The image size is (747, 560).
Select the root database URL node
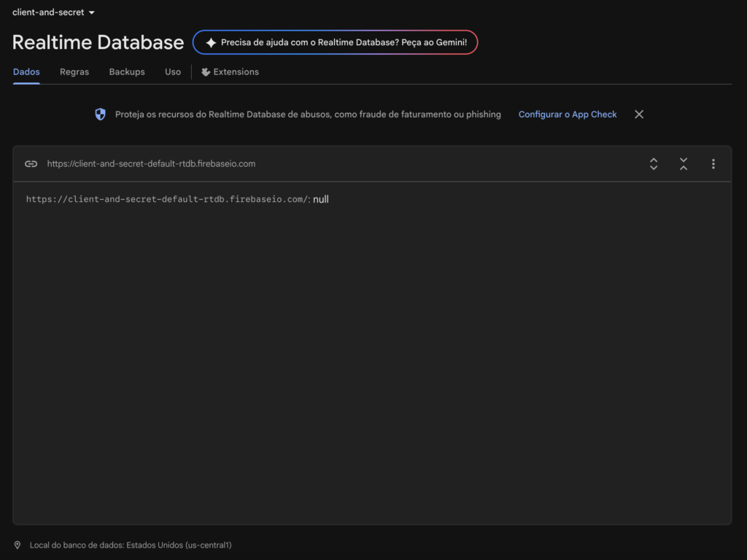click(167, 199)
